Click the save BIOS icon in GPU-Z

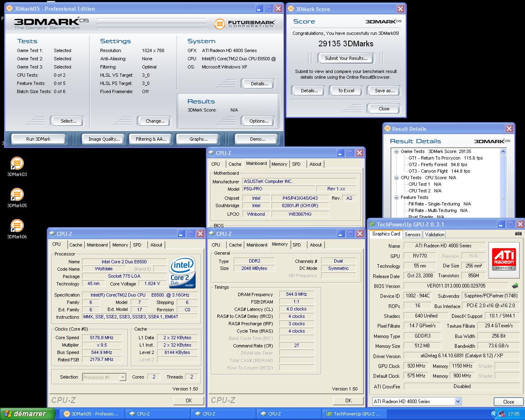[515, 286]
